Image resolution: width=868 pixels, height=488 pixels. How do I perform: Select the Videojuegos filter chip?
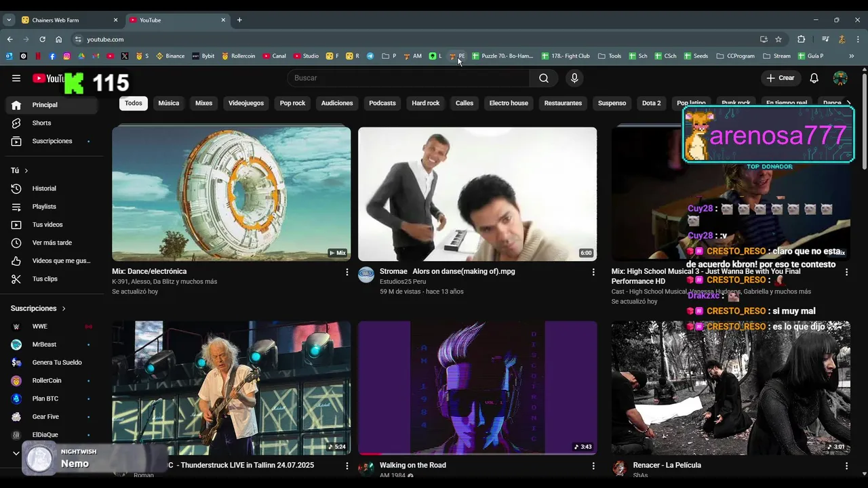246,103
